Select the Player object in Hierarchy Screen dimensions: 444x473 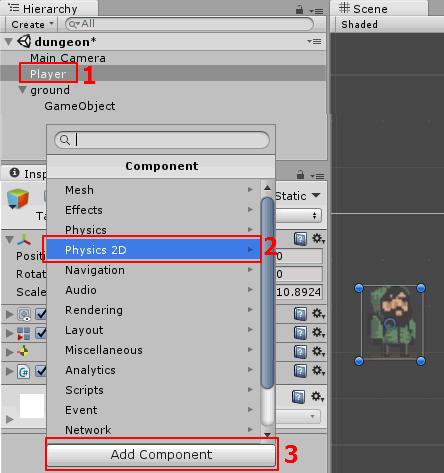48,74
